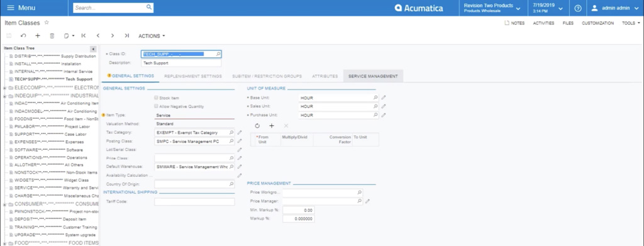Edit the Tax Category pencil icon

(x=240, y=133)
